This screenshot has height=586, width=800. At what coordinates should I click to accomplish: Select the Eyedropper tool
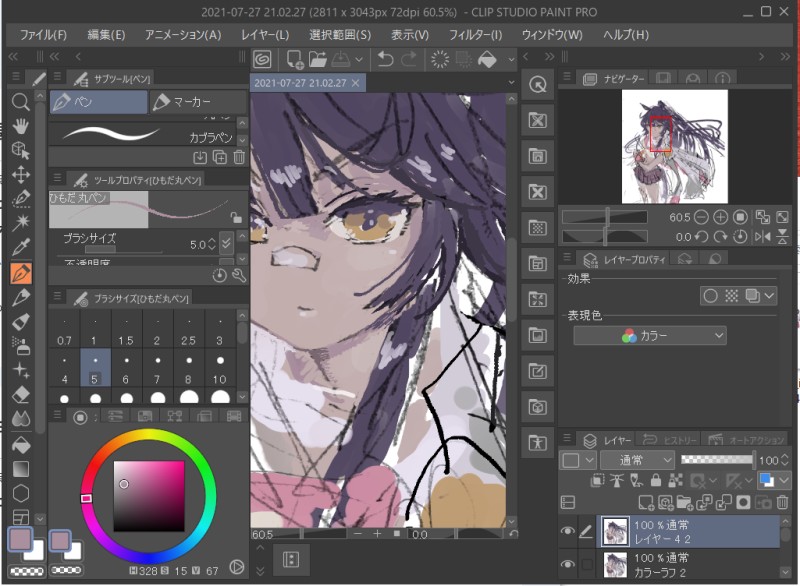[20, 247]
